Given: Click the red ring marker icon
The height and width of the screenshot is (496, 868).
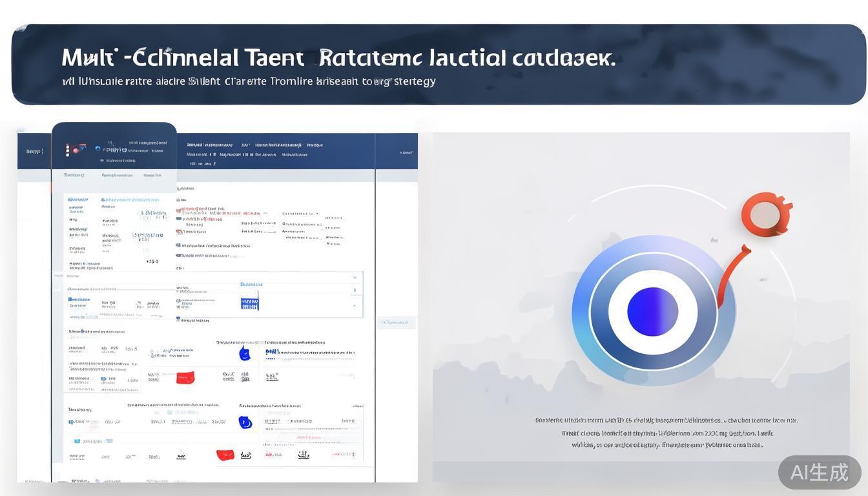Looking at the screenshot, I should click(766, 214).
